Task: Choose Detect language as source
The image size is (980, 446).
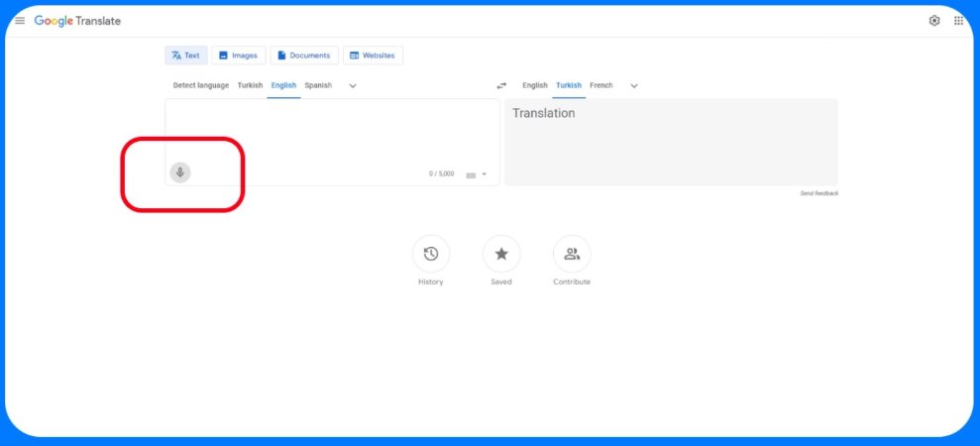Action: click(200, 85)
